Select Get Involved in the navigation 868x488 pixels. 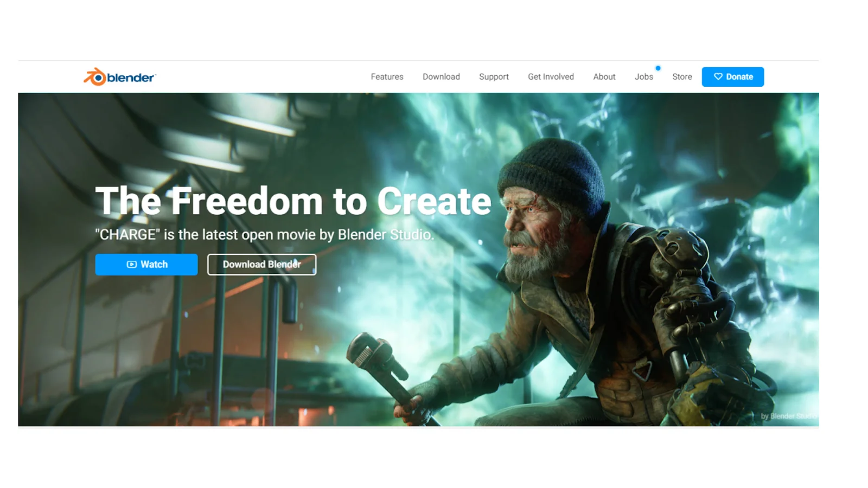[x=551, y=77]
